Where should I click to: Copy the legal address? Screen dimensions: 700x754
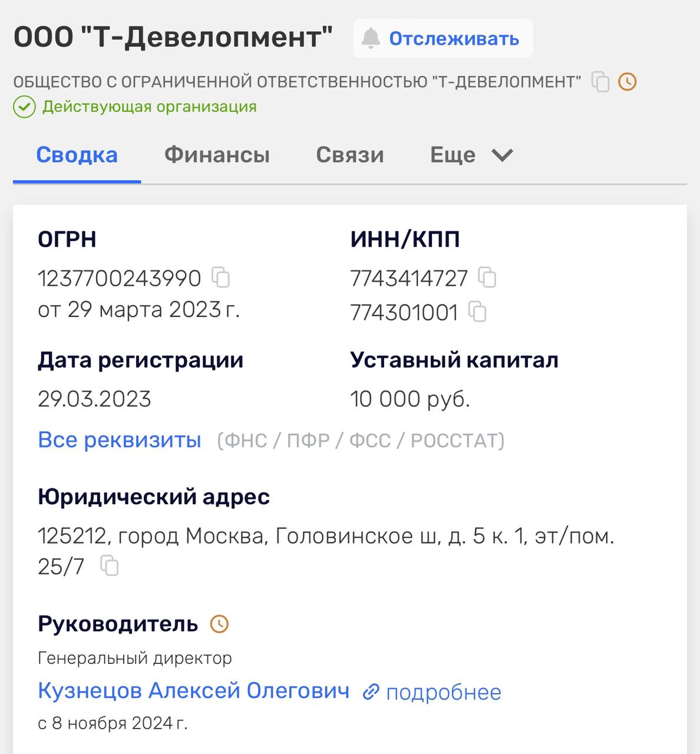click(x=110, y=566)
